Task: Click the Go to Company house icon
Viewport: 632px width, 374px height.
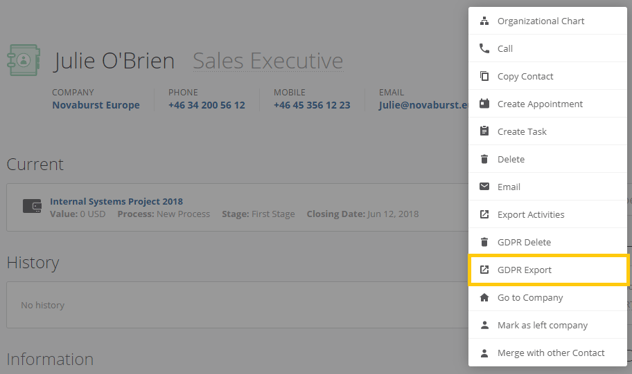Action: coord(484,297)
